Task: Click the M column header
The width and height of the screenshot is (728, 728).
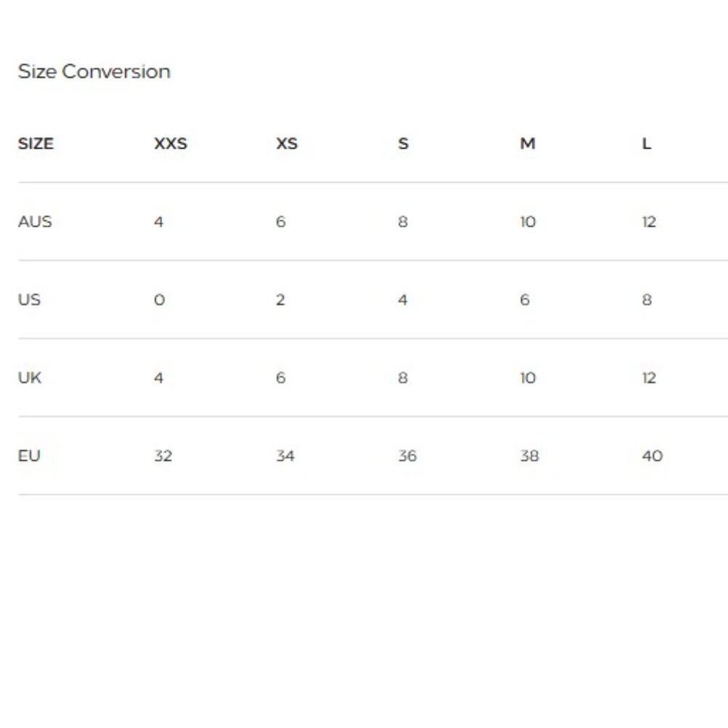Action: (527, 143)
